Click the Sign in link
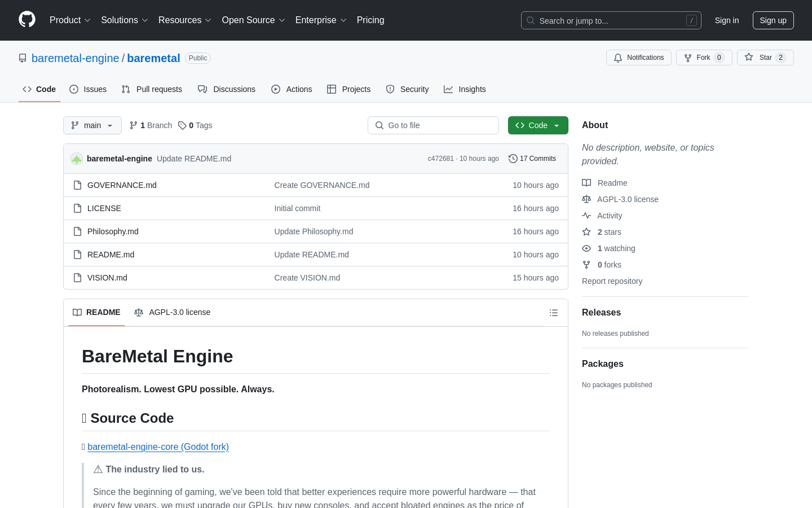Screen dimensions: 812x508 coord(726,20)
